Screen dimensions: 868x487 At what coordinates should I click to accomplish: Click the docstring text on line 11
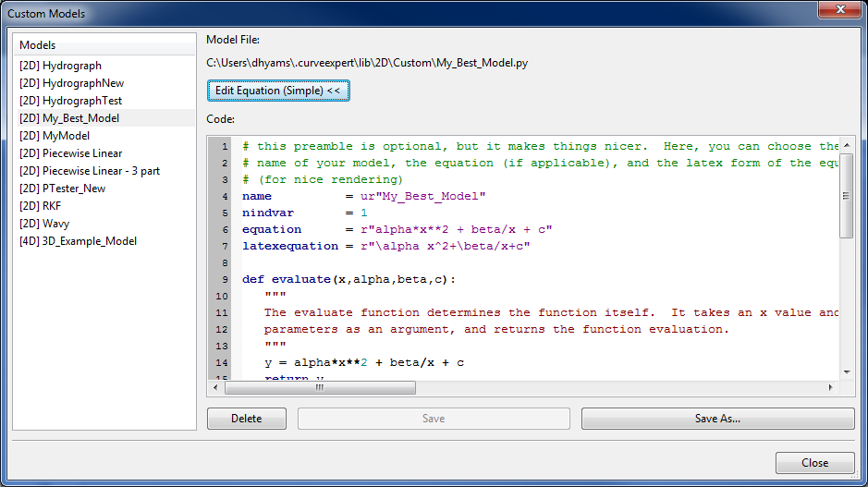click(x=551, y=312)
